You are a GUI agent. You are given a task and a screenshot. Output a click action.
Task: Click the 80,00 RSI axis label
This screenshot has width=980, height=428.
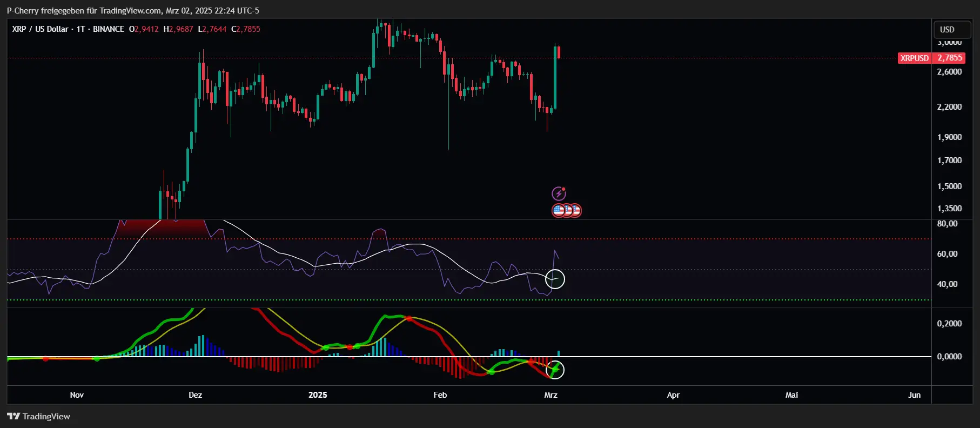(x=947, y=224)
